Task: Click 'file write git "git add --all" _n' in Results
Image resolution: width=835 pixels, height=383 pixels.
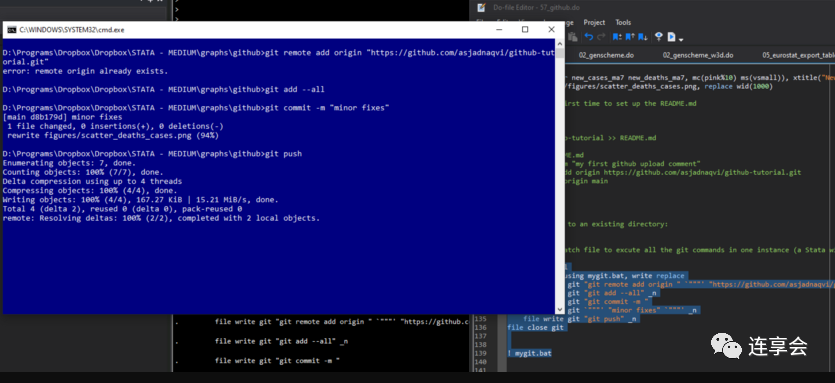Action: (281, 341)
